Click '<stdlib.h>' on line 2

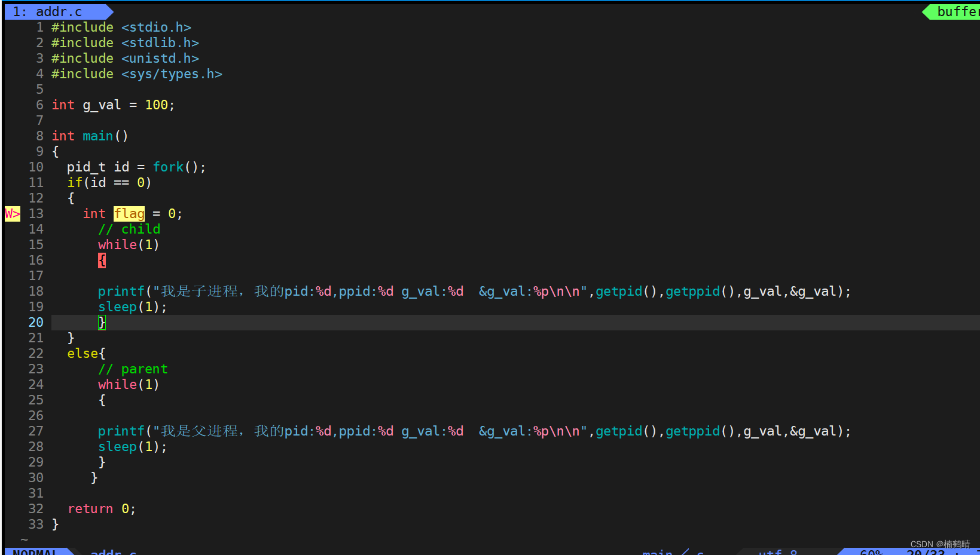point(160,42)
